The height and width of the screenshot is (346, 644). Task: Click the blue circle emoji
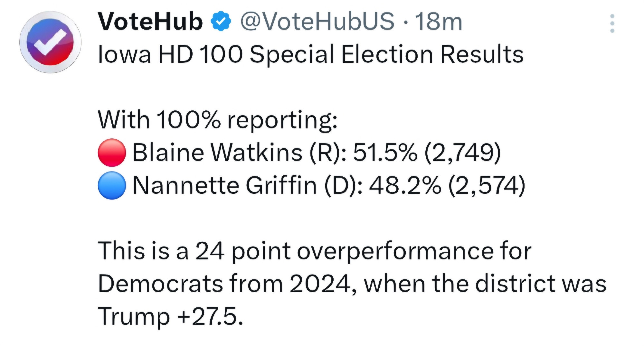pyautogui.click(x=112, y=186)
